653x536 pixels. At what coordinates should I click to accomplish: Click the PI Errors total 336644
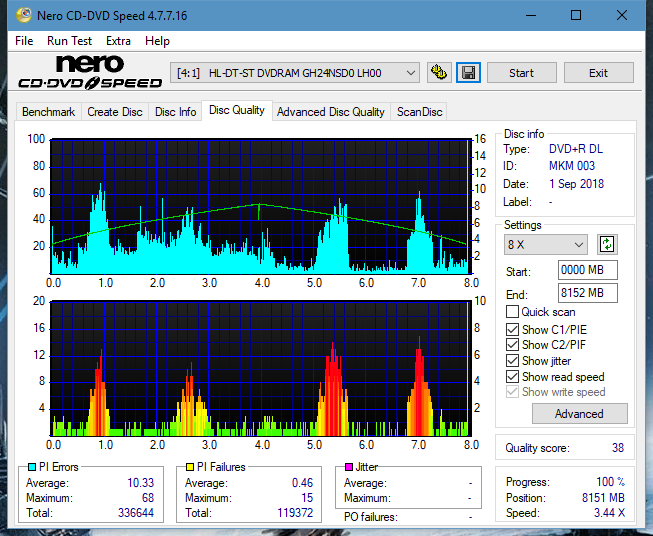(x=136, y=512)
